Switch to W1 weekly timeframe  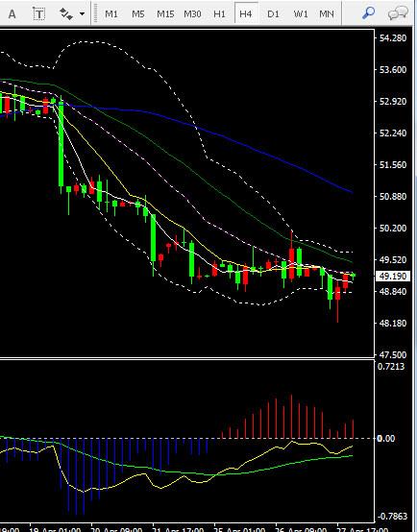click(x=301, y=13)
